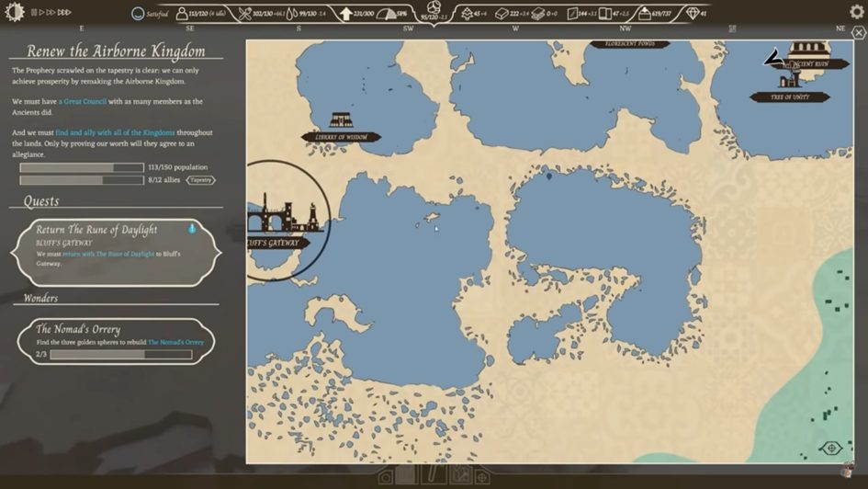Open the pencil edit bottom toolbar icon

pos(434,474)
